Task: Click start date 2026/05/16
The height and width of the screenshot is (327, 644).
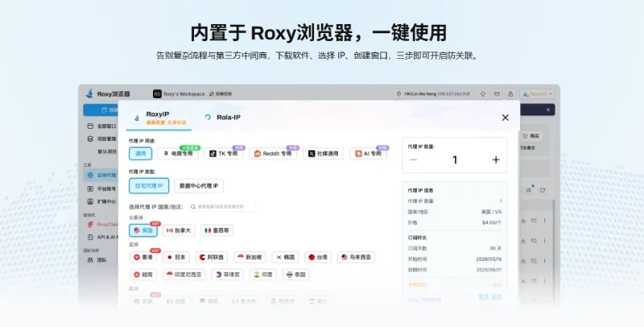Action: tap(489, 259)
